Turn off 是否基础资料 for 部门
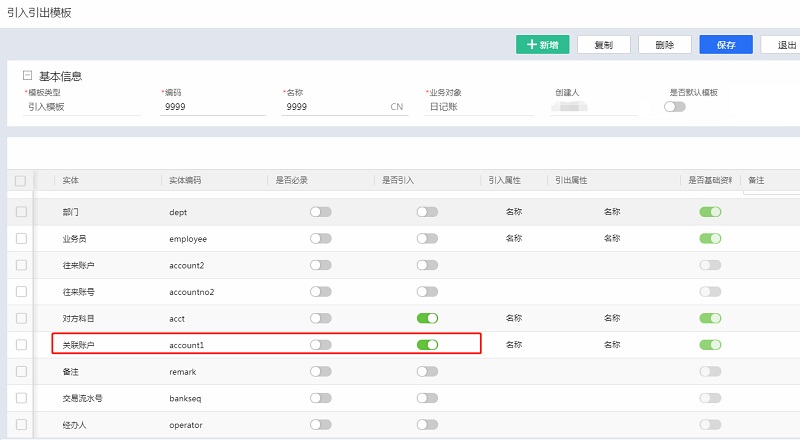800x440 pixels. point(710,212)
